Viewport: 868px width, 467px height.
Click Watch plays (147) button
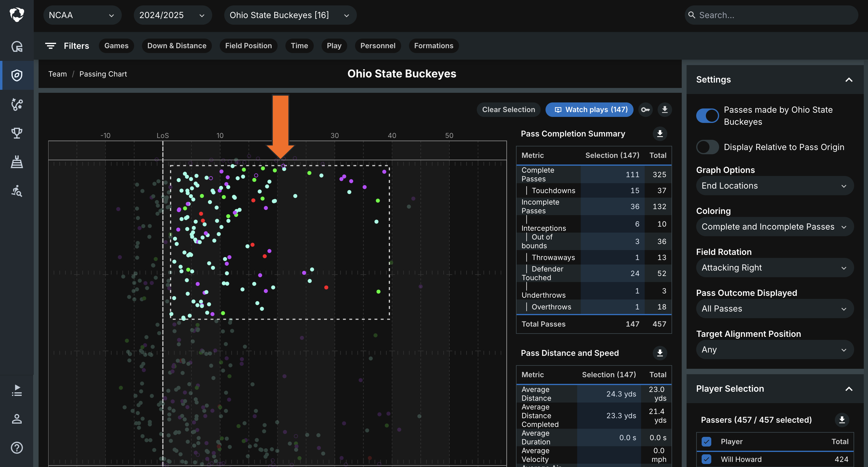pyautogui.click(x=589, y=109)
